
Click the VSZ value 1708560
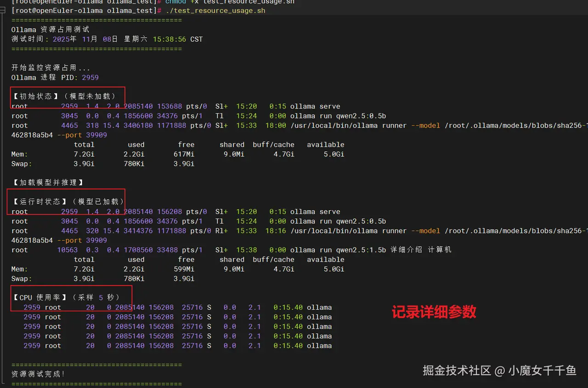(x=138, y=250)
